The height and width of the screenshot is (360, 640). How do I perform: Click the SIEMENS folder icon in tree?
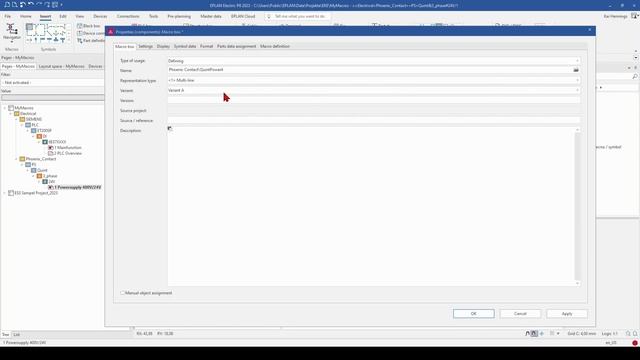pos(22,119)
